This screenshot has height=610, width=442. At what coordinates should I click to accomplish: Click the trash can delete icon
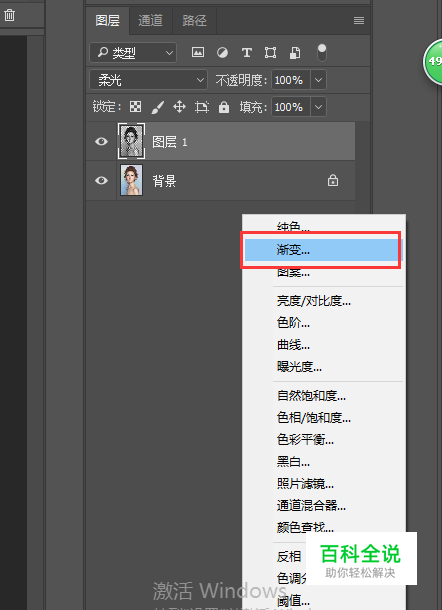9,15
